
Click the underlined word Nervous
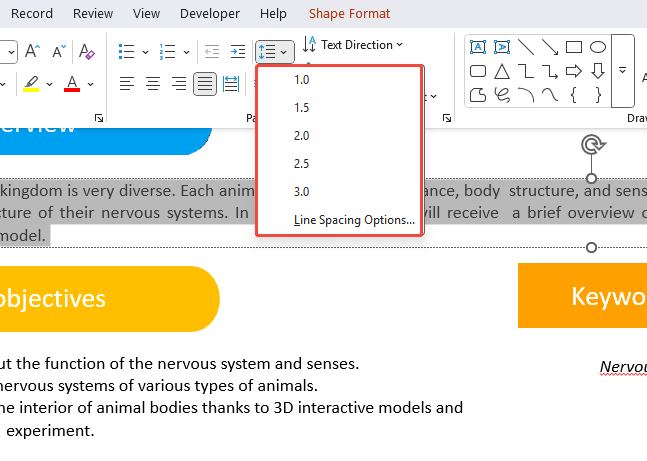(623, 366)
